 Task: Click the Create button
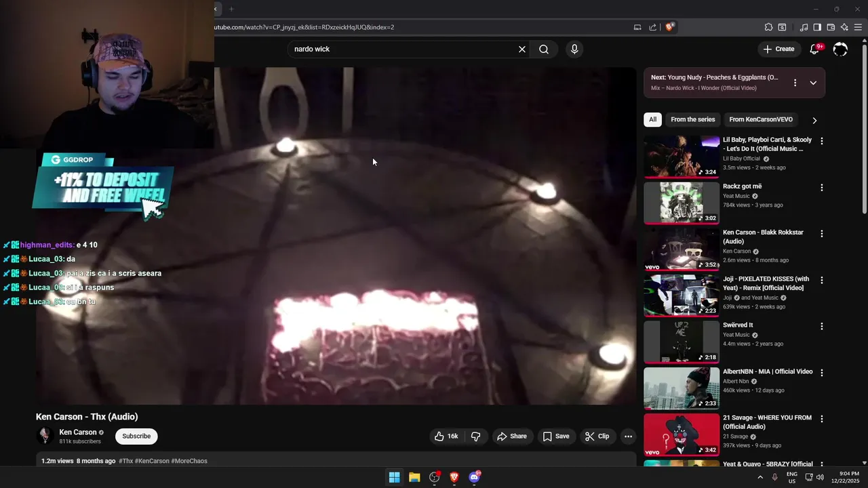point(778,49)
